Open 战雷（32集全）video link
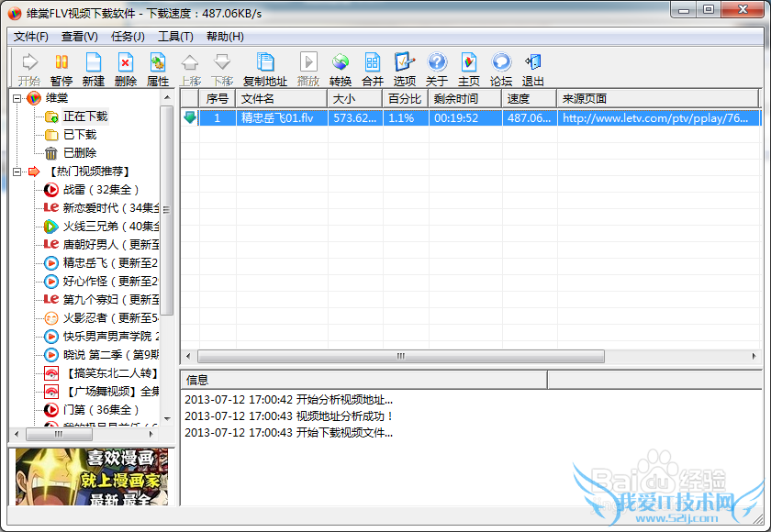 pyautogui.click(x=101, y=190)
